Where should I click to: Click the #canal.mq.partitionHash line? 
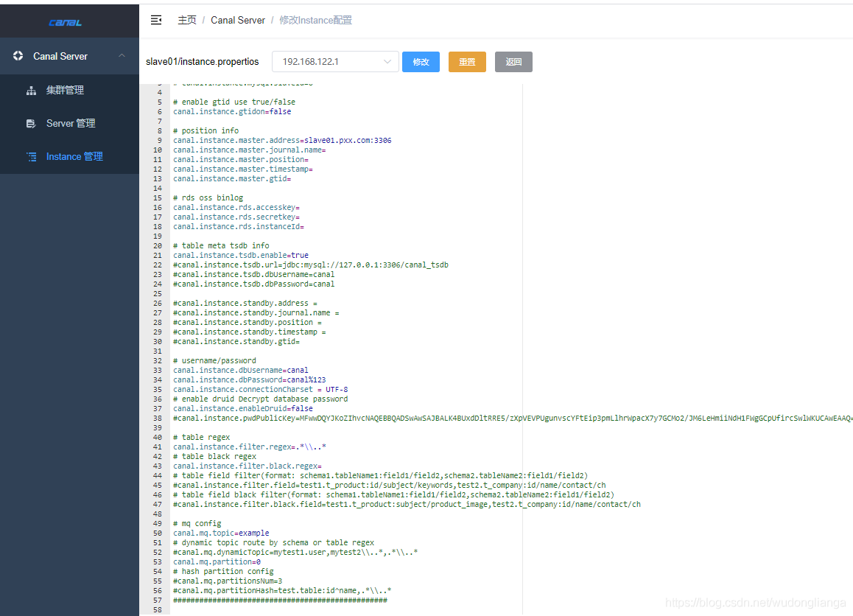pyautogui.click(x=282, y=591)
